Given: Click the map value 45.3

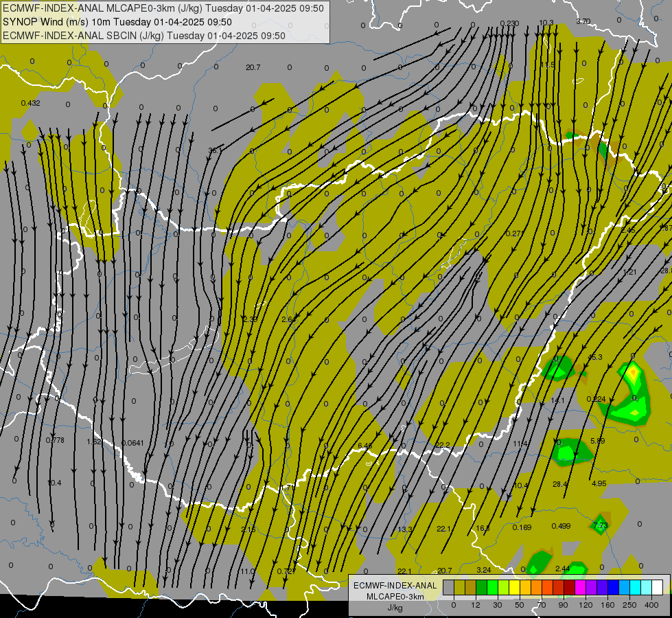Looking at the screenshot, I should click(x=595, y=357).
